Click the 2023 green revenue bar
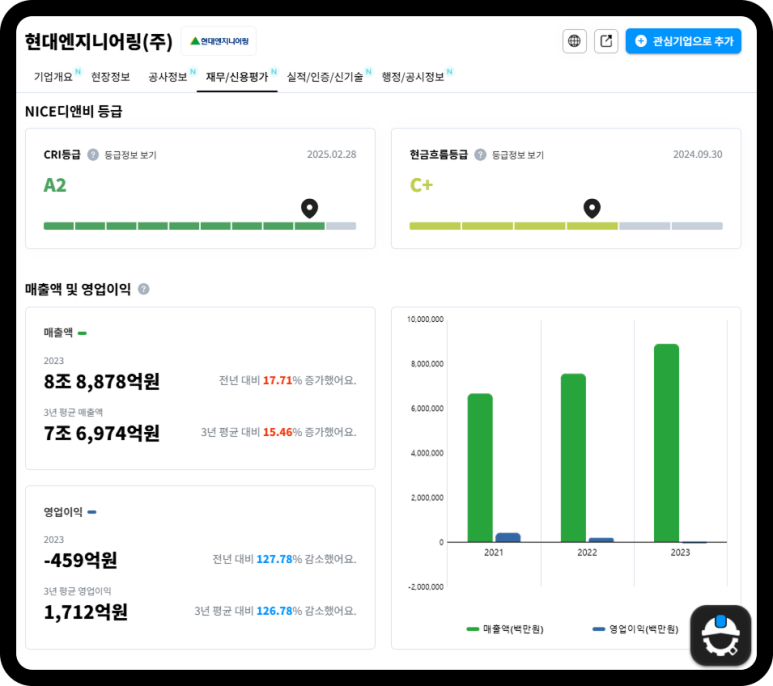773x686 pixels. [667, 443]
